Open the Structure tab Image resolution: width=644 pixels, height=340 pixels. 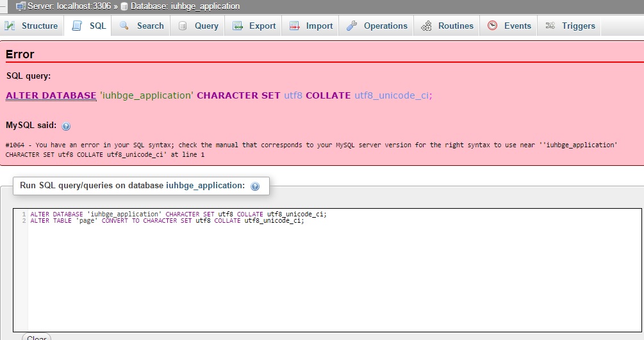32,26
